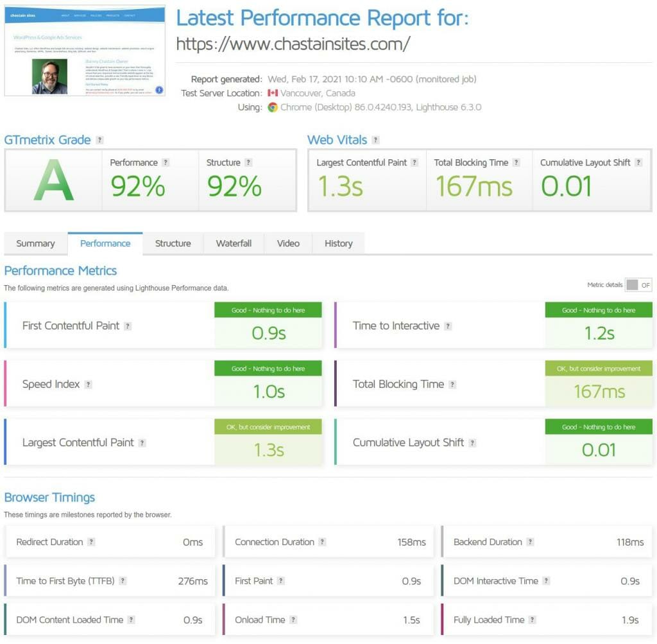Image resolution: width=657 pixels, height=644 pixels.
Task: Open the Waterfall tab
Action: click(234, 243)
